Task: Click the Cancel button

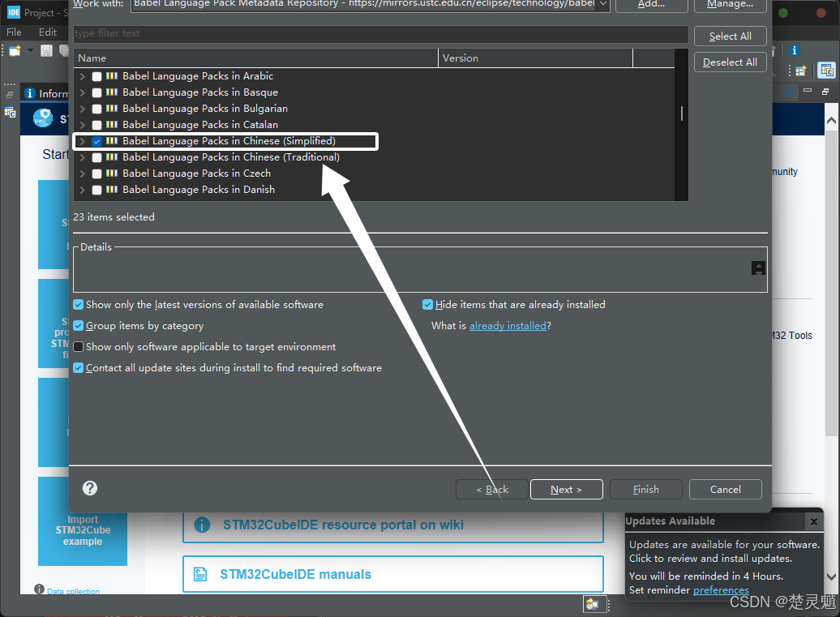Action: (x=726, y=490)
